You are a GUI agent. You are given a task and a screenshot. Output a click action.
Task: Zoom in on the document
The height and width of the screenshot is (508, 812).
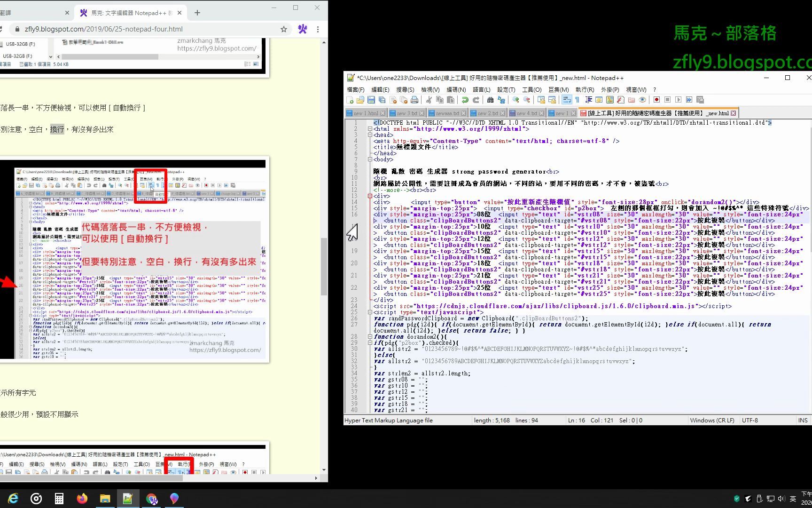tap(515, 99)
